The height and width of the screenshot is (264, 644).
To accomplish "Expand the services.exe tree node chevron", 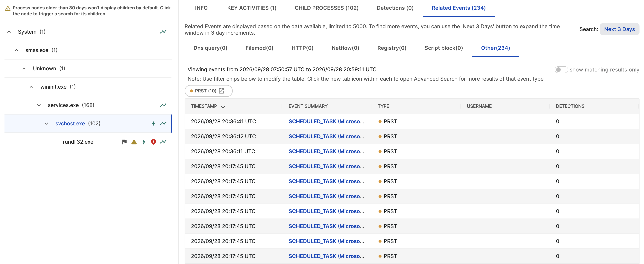I will pos(39,105).
